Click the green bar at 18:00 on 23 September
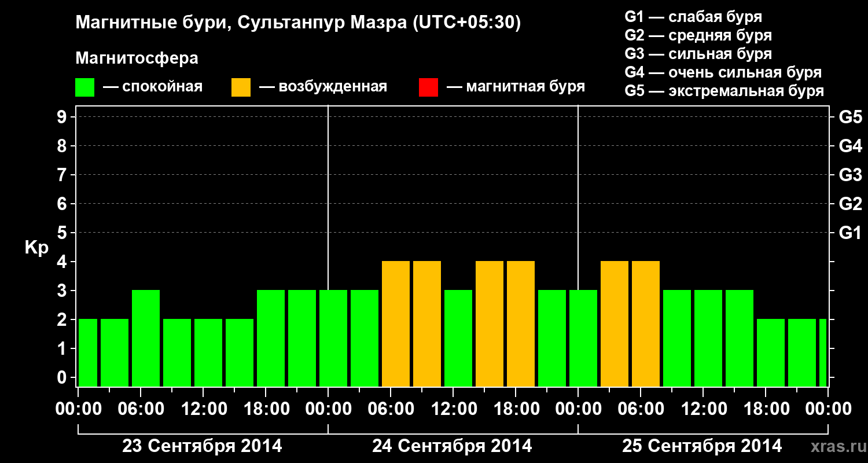The width and height of the screenshot is (868, 463). pyautogui.click(x=271, y=338)
